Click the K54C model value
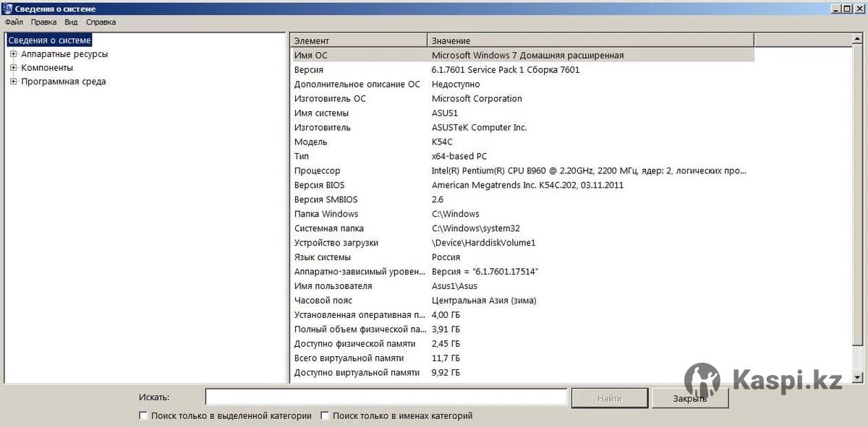 pyautogui.click(x=442, y=142)
